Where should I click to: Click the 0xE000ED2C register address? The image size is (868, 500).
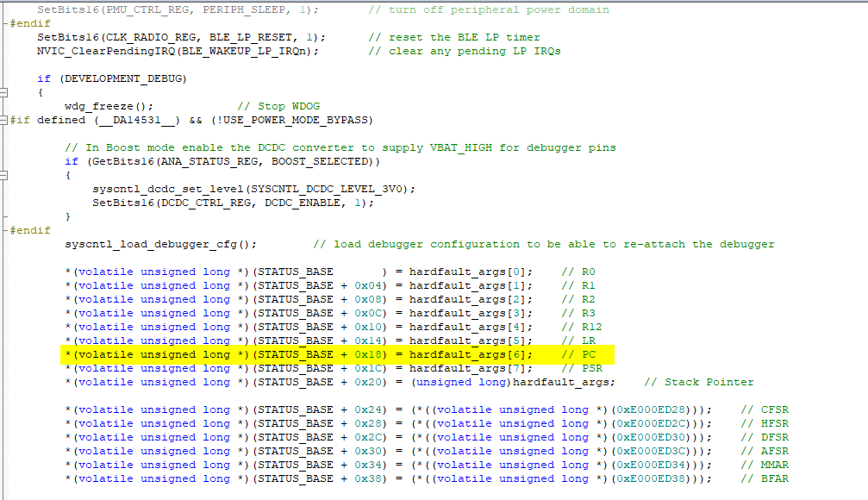click(651, 423)
